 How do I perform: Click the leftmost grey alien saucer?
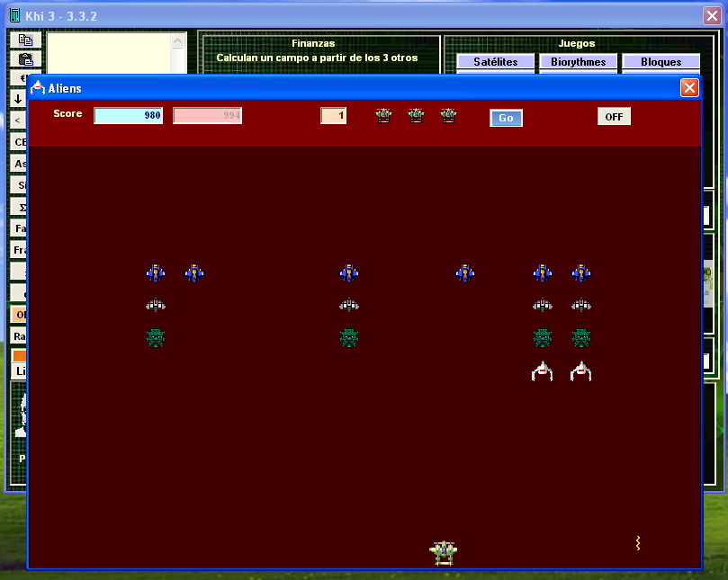pos(156,305)
